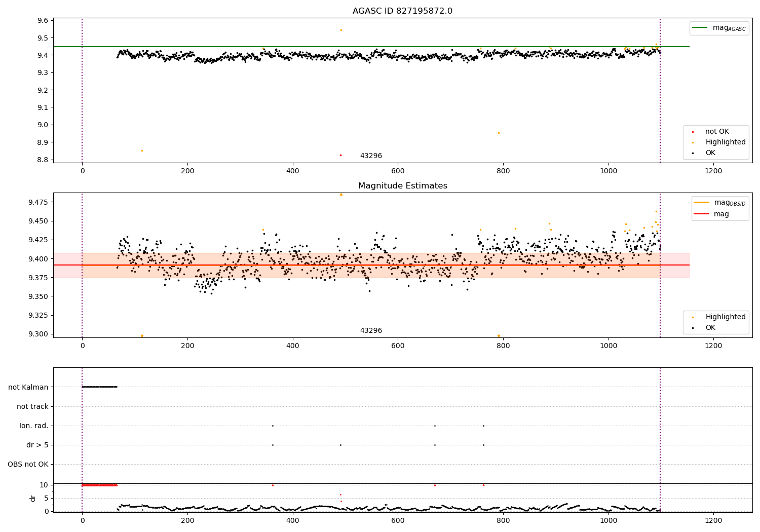This screenshot has width=760, height=532.
Task: Click the orange down-triangle near x=100 in Magnitude Estimates
Action: point(142,336)
